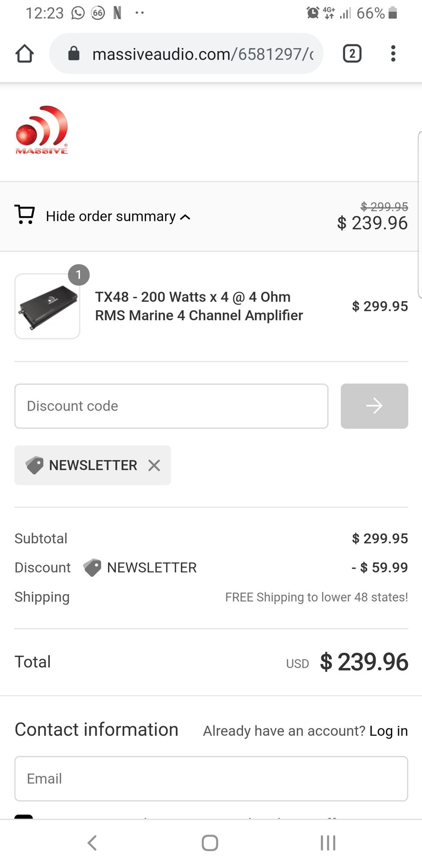Viewport: 422px width, 868px height.
Task: Tap the TX48 amplifier product thumbnail
Action: pos(47,306)
